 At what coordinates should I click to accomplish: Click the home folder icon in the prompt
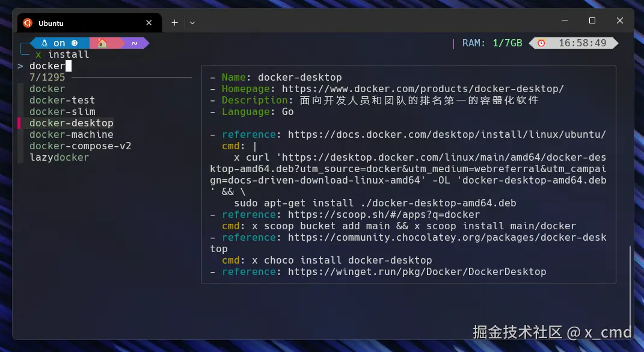tap(102, 43)
